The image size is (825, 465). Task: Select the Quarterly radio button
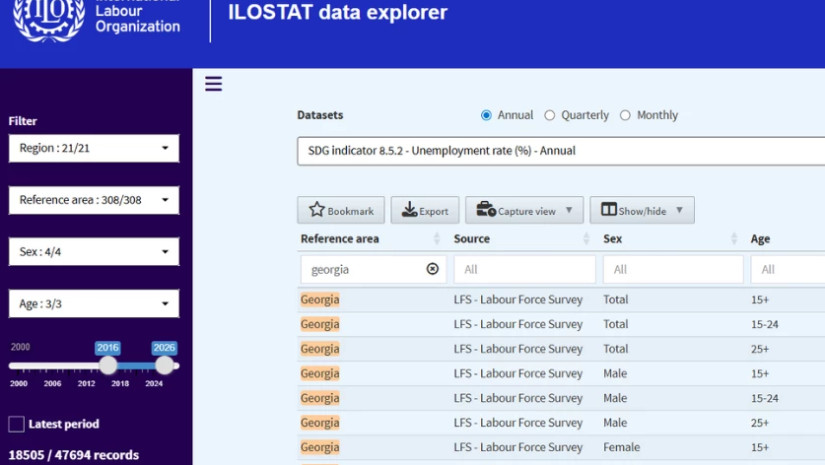(x=550, y=115)
